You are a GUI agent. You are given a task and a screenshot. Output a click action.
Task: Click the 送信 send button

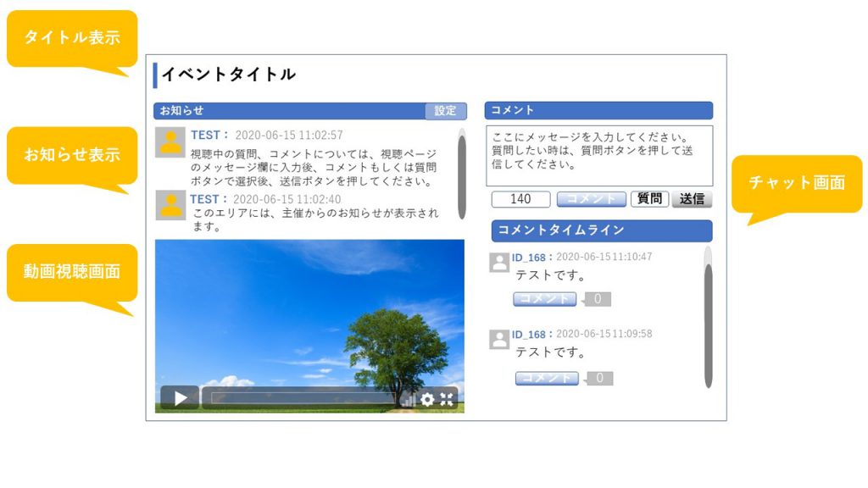pyautogui.click(x=692, y=199)
